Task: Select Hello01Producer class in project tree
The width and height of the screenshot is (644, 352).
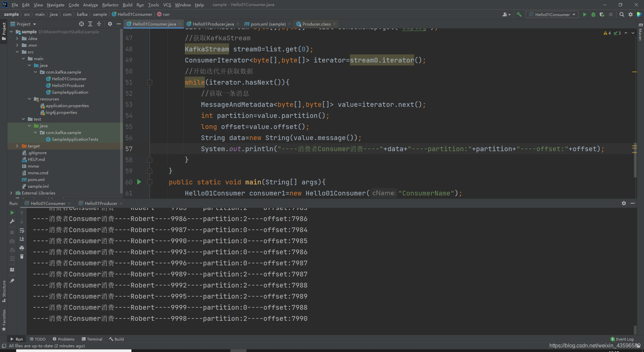Action: pyautogui.click(x=68, y=85)
